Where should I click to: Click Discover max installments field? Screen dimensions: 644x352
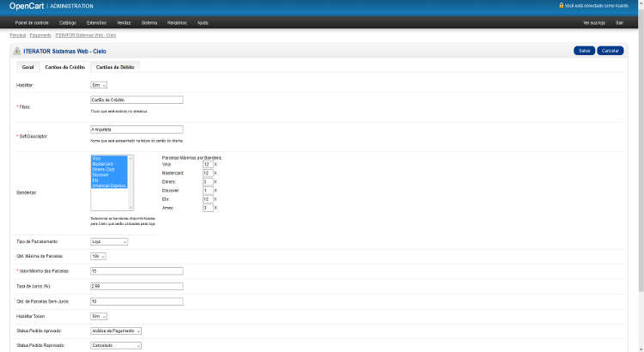point(208,191)
